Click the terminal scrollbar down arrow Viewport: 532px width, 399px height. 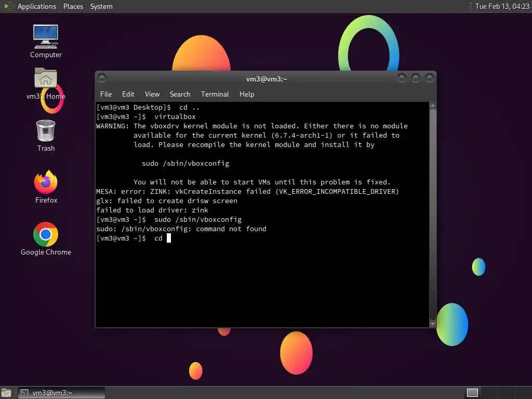pos(433,324)
